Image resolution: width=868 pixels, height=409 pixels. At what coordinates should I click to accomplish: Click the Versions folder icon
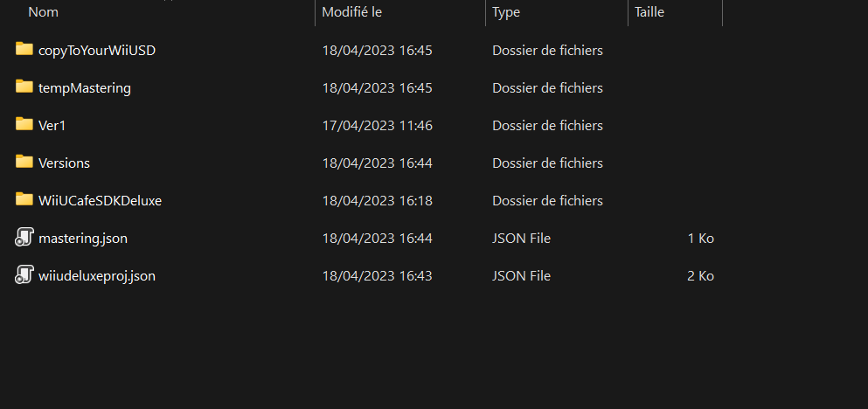coord(24,163)
